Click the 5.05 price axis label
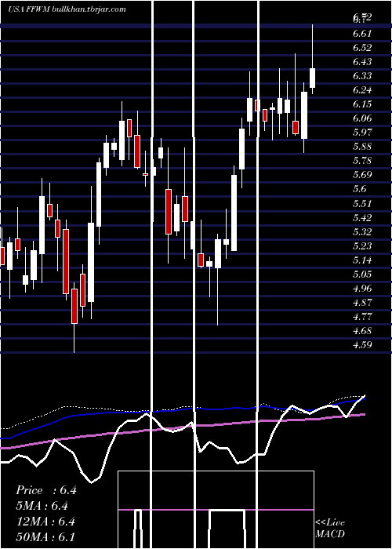The width and height of the screenshot is (392, 549). coord(362,274)
